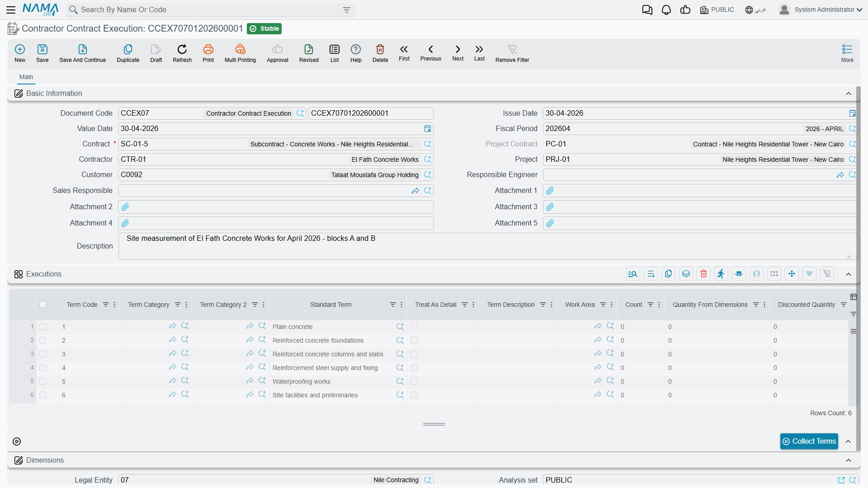This screenshot has width=868, height=488.
Task: Click the thumbs up icon in header
Action: (685, 9)
